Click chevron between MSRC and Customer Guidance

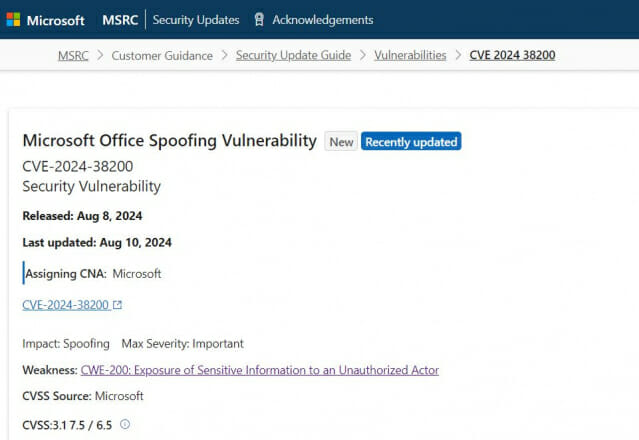click(100, 55)
